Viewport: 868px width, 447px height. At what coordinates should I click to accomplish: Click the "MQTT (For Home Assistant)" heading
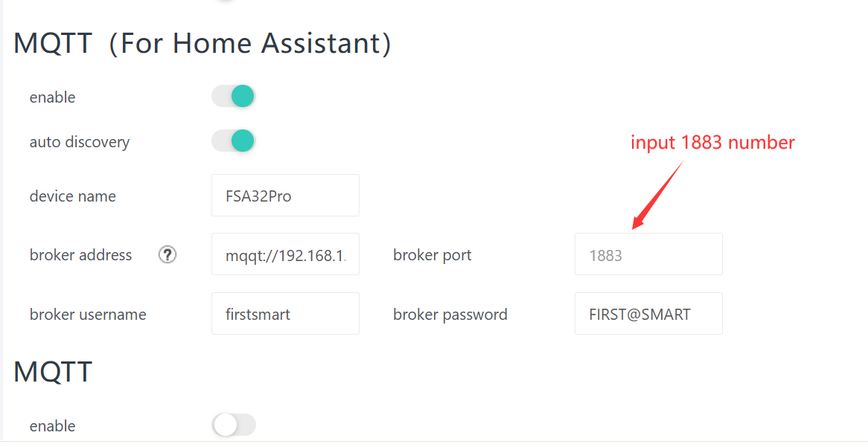click(x=202, y=43)
